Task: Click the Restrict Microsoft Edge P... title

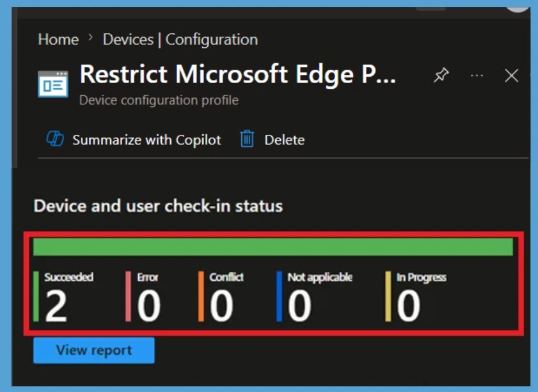Action: coord(238,74)
